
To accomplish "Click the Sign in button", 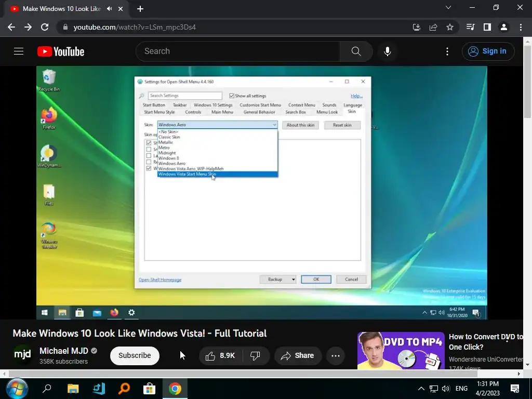I will point(488,51).
